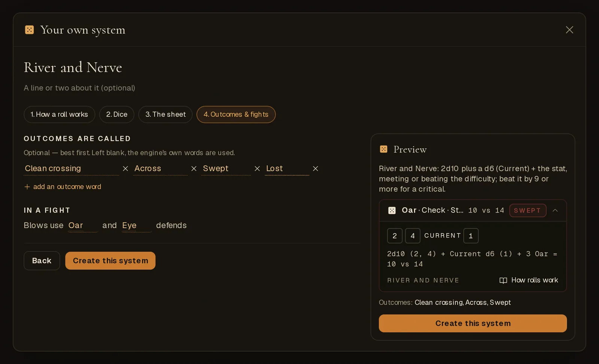Click the SWEPT result badge

(x=528, y=211)
